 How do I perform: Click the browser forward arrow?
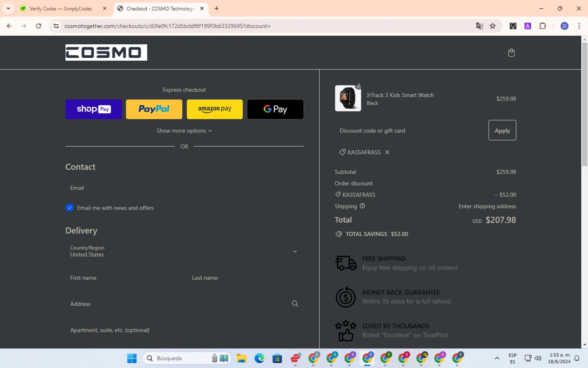(24, 26)
